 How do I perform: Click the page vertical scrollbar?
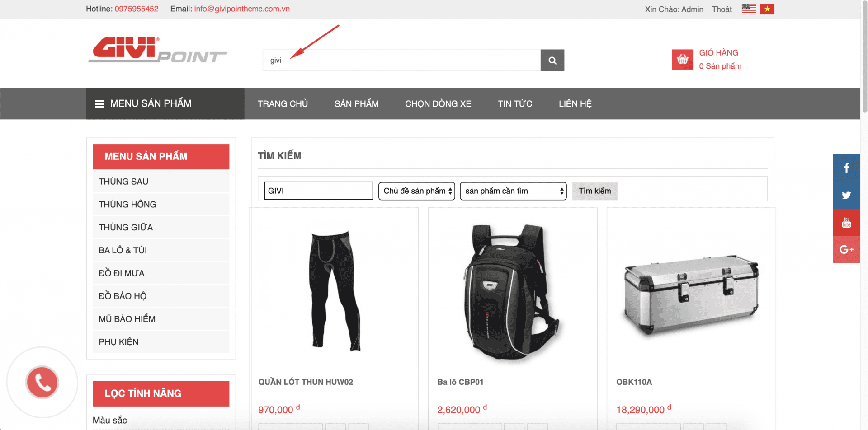tap(864, 56)
